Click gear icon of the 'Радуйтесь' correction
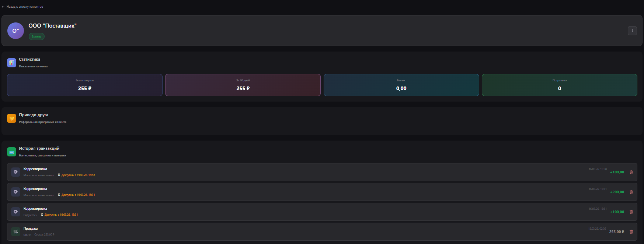 coord(15,212)
